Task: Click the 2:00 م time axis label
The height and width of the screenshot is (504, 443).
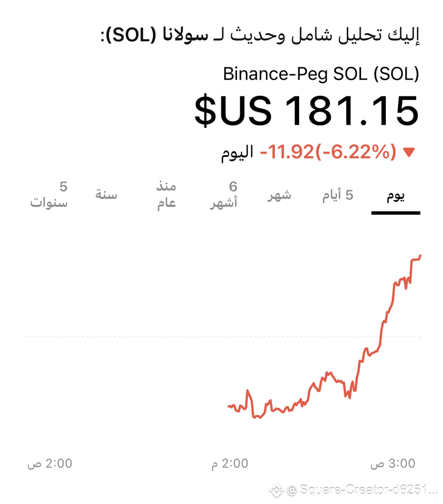Action: pos(230,463)
